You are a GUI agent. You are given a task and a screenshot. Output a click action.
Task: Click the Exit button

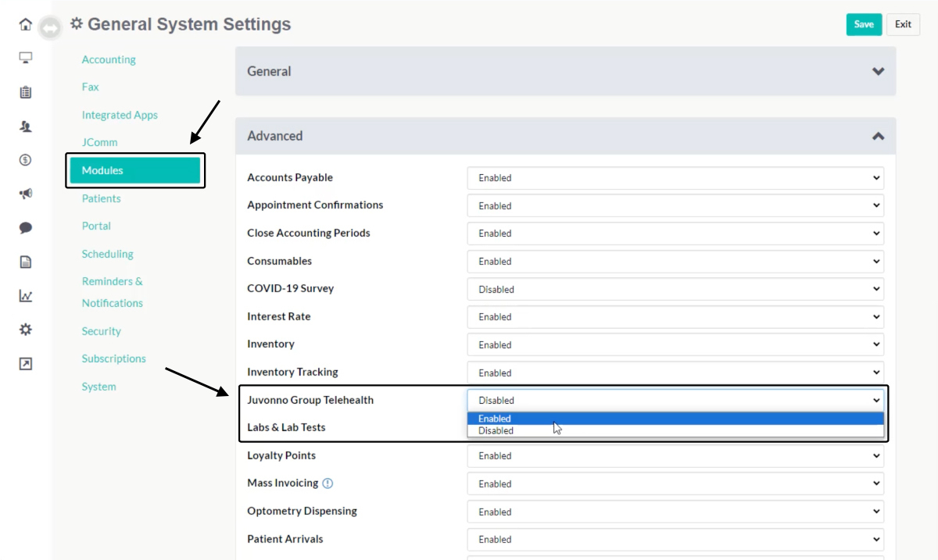[903, 24]
